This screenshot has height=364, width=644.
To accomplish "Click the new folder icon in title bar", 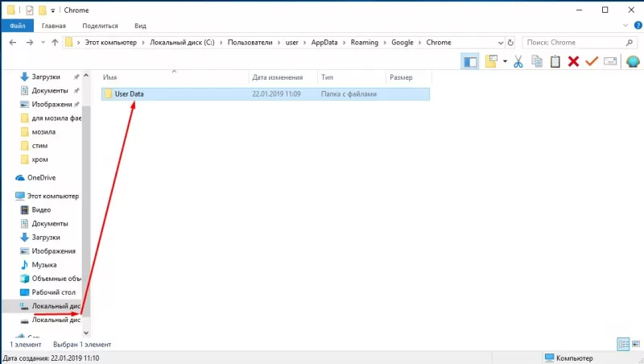I will coord(43,10).
